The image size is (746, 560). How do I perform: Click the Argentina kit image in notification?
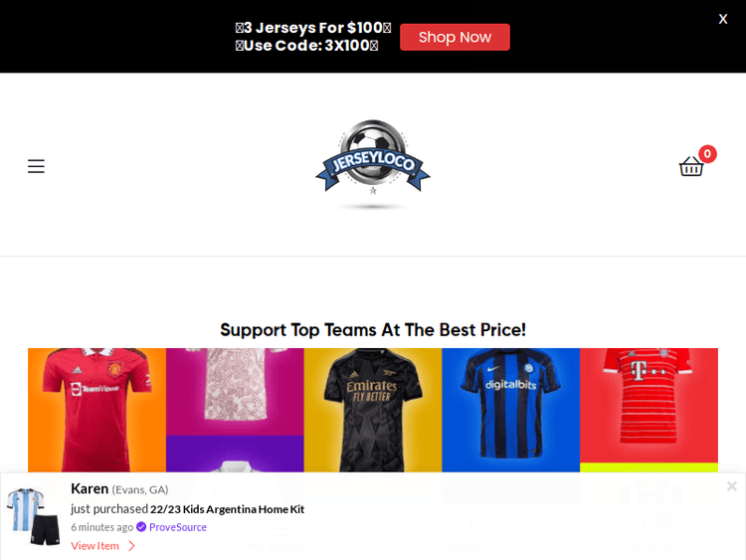[33, 516]
